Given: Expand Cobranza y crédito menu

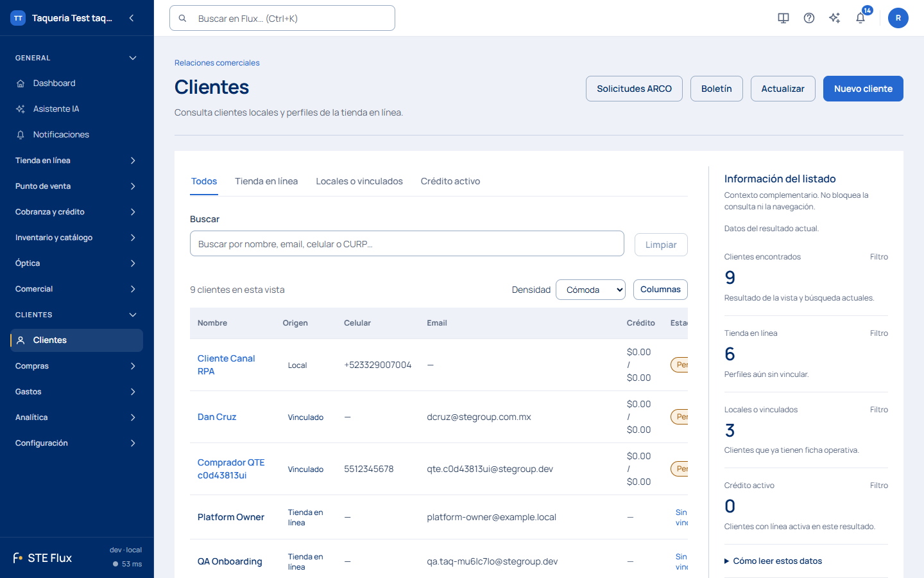Looking at the screenshot, I should 76,212.
